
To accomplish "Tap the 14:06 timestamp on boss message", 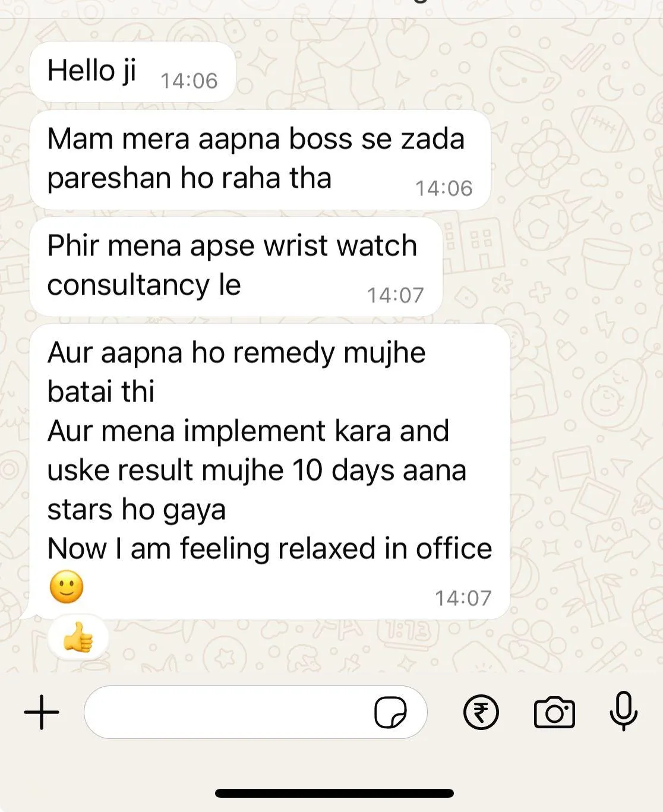I will click(x=443, y=188).
